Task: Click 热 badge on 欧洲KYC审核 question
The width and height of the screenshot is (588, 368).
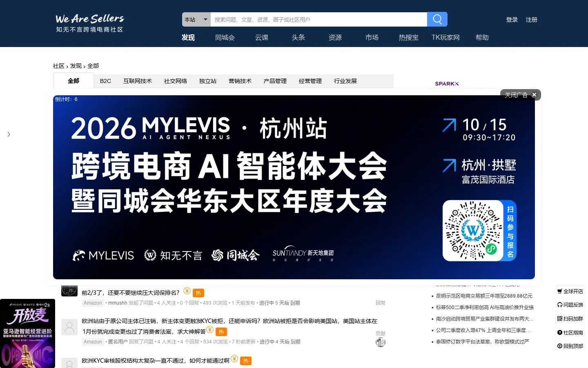Action: coord(246,361)
